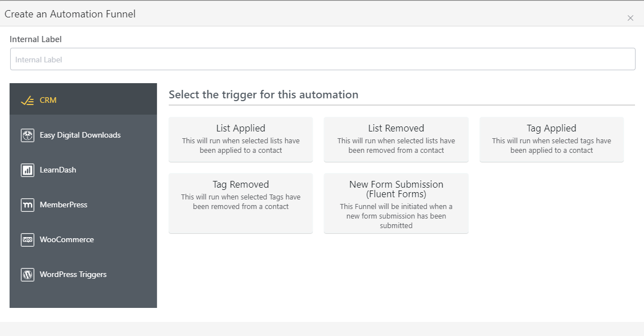644x336 pixels.
Task: Pick the Tag Applied trigger
Action: (x=551, y=139)
